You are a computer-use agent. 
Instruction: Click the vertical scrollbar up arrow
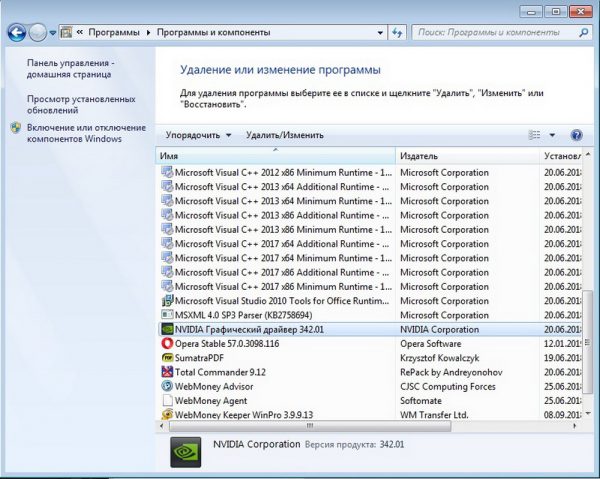(x=588, y=155)
